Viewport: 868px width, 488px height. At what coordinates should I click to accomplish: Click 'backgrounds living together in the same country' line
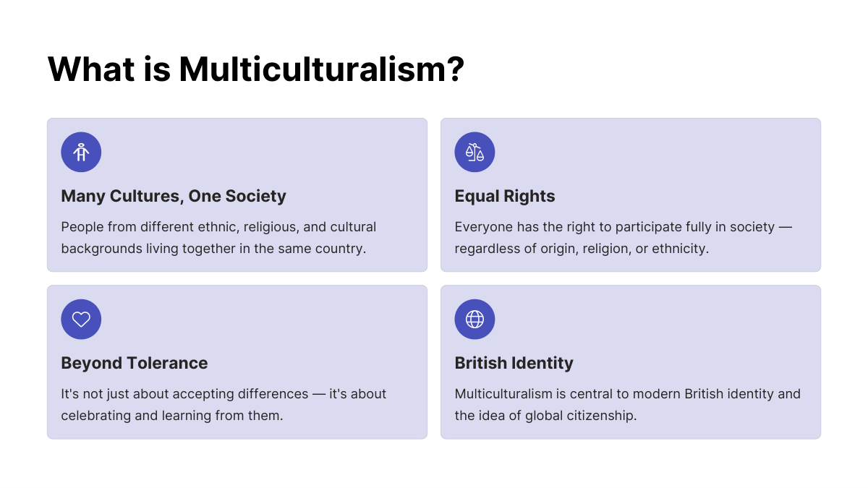pos(214,249)
